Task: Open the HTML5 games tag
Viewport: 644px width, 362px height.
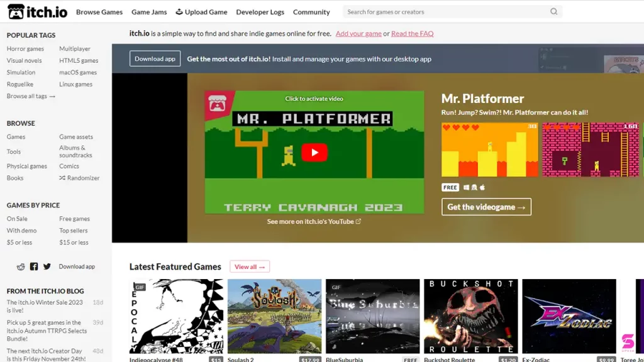Action: (79, 60)
